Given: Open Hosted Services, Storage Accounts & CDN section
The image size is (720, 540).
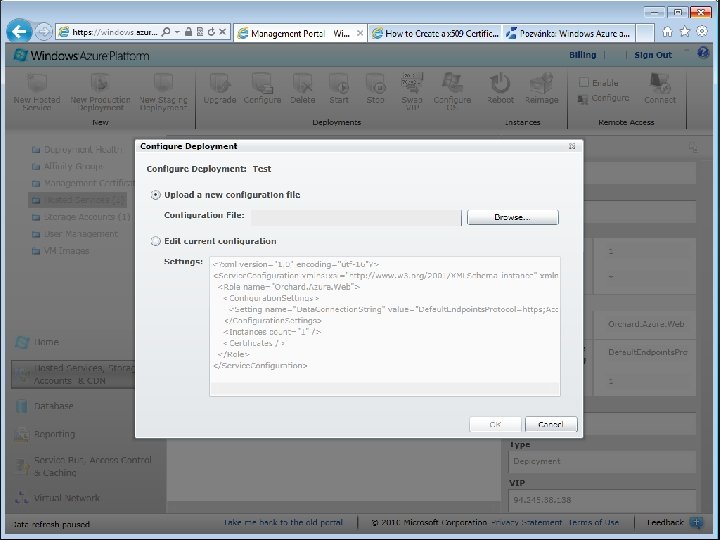Looking at the screenshot, I should tap(73, 374).
